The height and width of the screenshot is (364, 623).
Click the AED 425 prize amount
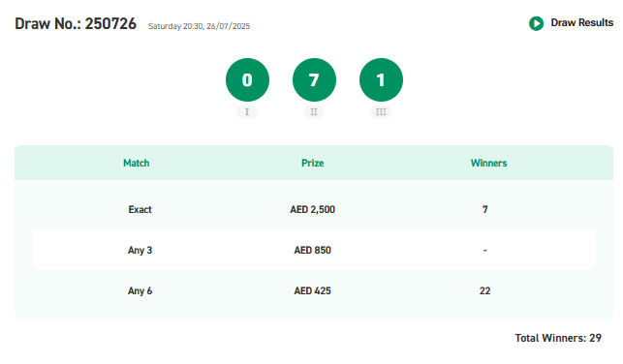coord(312,291)
